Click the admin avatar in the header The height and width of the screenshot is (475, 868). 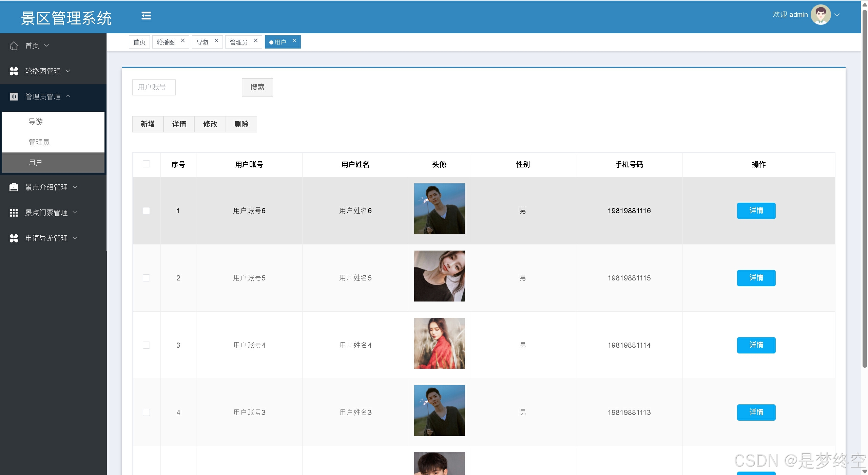(x=820, y=15)
